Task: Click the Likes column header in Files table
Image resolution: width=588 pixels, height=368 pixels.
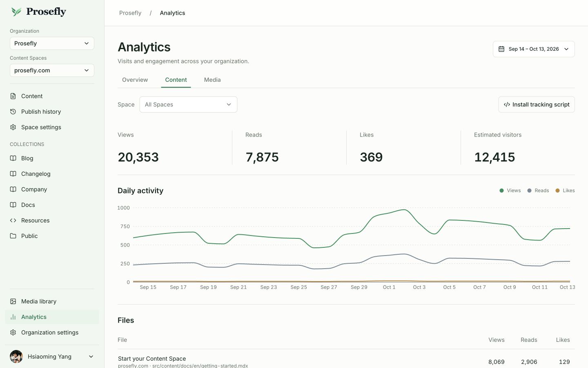Action: pyautogui.click(x=563, y=340)
